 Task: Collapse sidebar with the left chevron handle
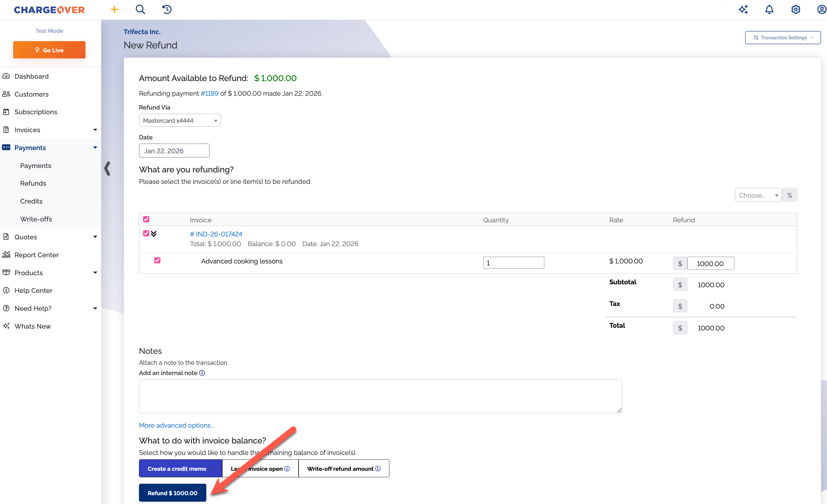(107, 168)
